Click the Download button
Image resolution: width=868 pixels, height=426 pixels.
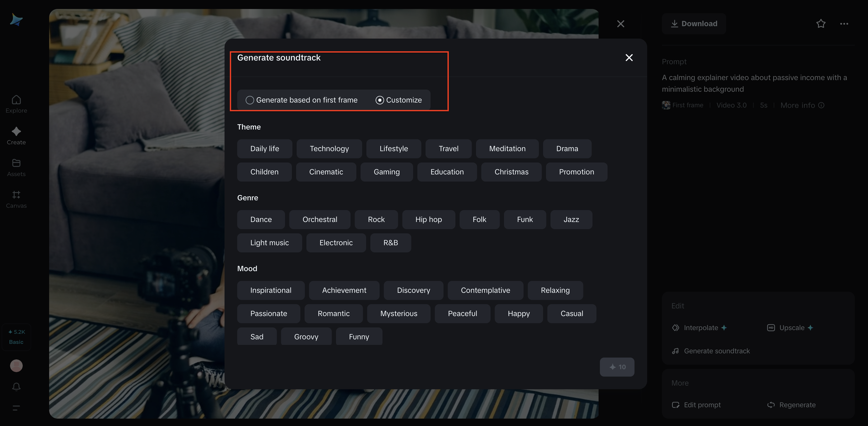[694, 24]
